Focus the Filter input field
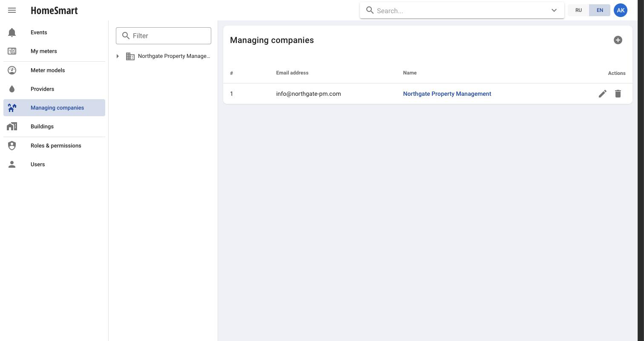Image resolution: width=644 pixels, height=341 pixels. [164, 36]
